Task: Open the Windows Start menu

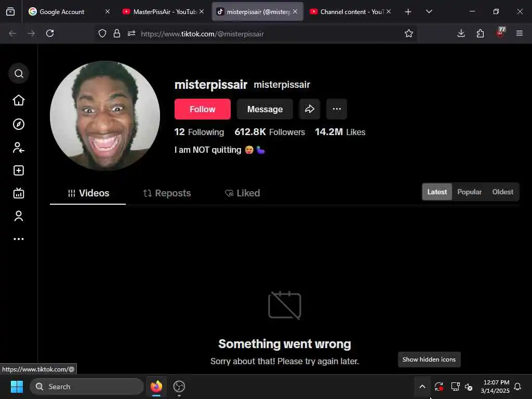Action: [x=17, y=387]
